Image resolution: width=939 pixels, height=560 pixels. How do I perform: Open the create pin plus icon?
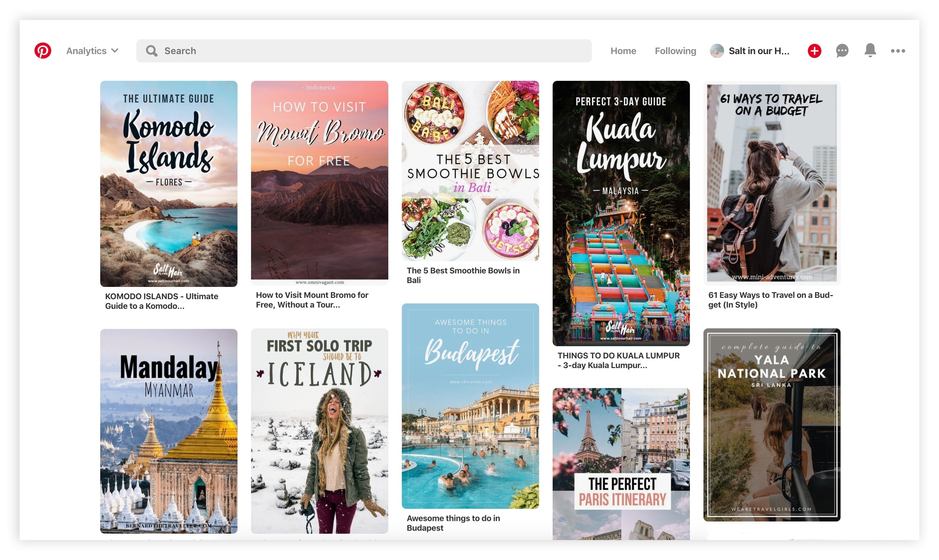tap(814, 51)
